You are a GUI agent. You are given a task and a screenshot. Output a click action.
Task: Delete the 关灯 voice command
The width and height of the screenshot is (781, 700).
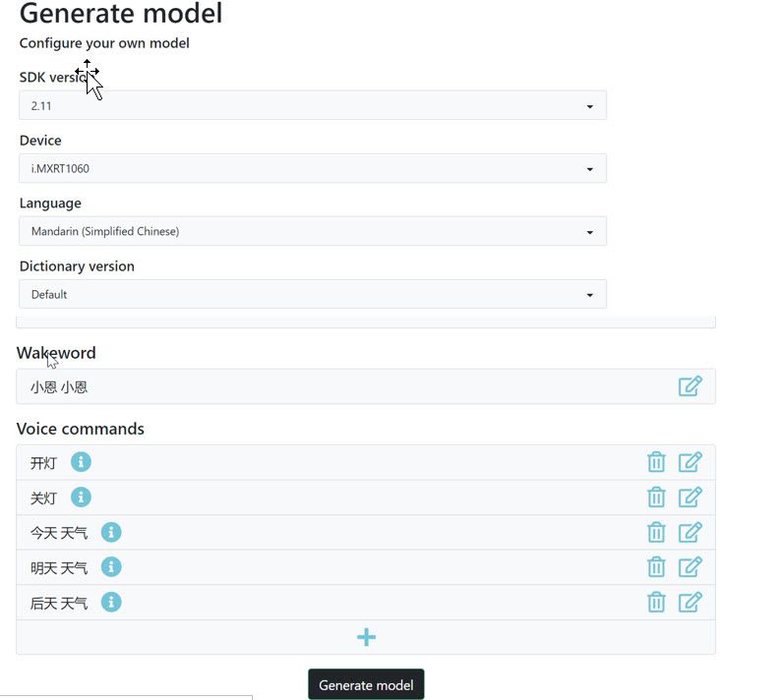coord(656,497)
